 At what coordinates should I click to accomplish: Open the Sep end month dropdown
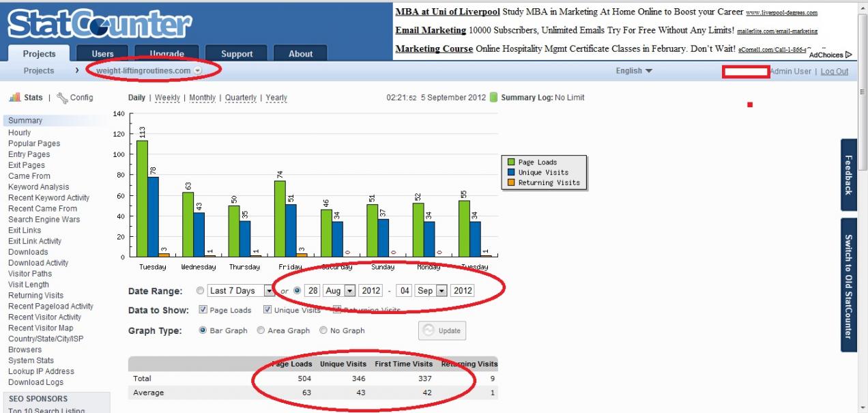431,291
